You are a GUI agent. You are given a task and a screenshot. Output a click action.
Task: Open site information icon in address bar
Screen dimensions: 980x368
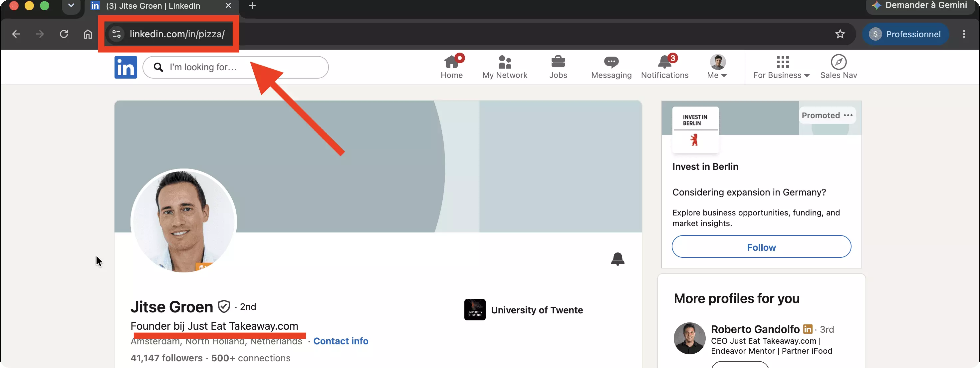(117, 34)
